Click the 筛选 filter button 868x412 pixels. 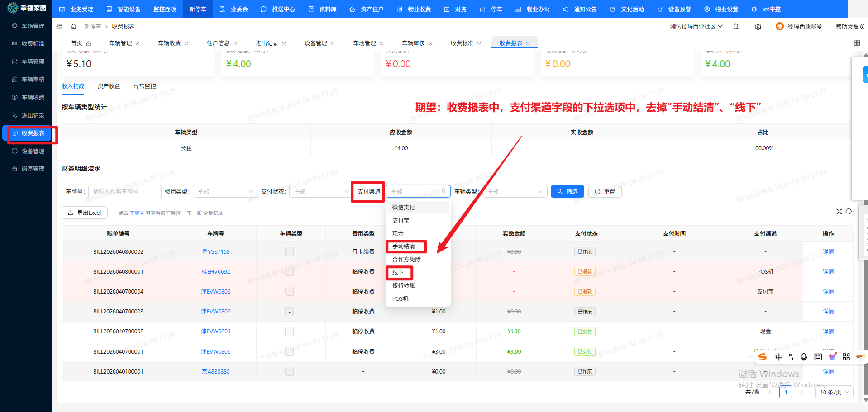pos(567,192)
